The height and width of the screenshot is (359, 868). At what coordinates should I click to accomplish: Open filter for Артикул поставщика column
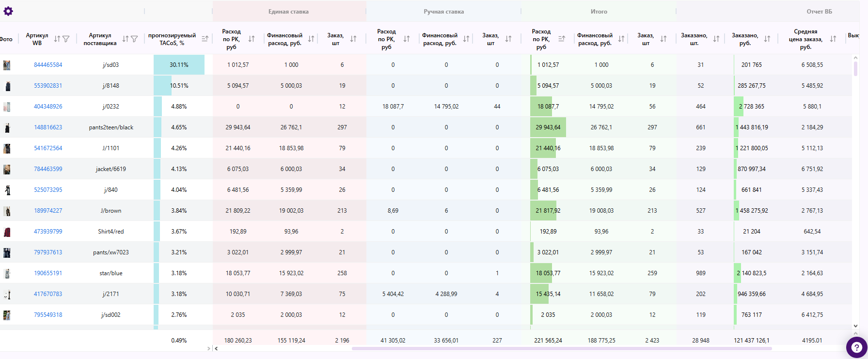point(135,39)
